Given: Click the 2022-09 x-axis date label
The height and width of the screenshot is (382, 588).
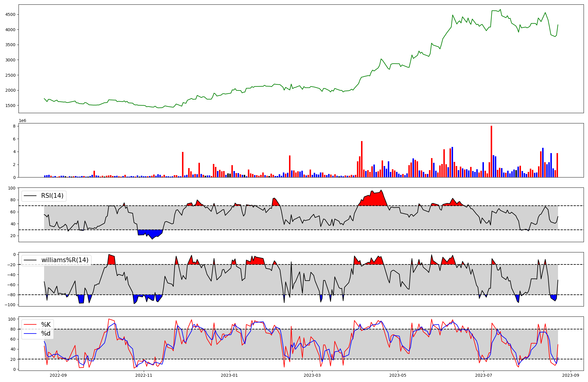Looking at the screenshot, I should pos(58,375).
